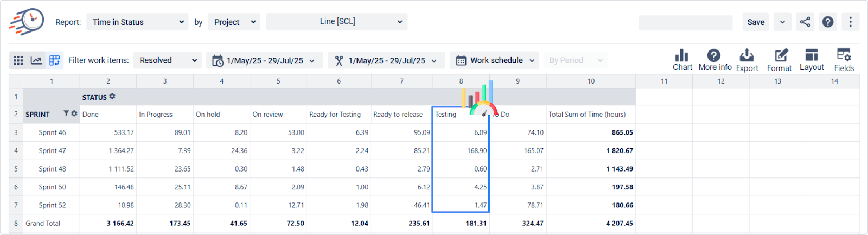Select the 'On hold' column header
Screen dimensions: 868x235
tap(221, 114)
